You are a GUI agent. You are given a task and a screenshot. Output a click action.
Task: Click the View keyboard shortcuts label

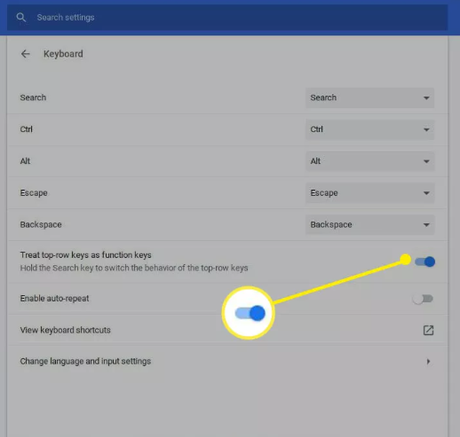[x=65, y=330]
